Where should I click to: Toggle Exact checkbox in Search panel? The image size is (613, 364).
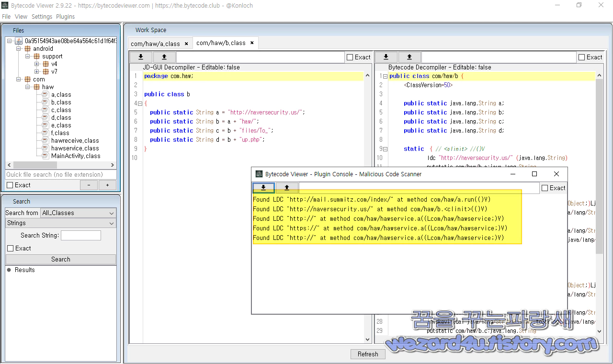(11, 249)
